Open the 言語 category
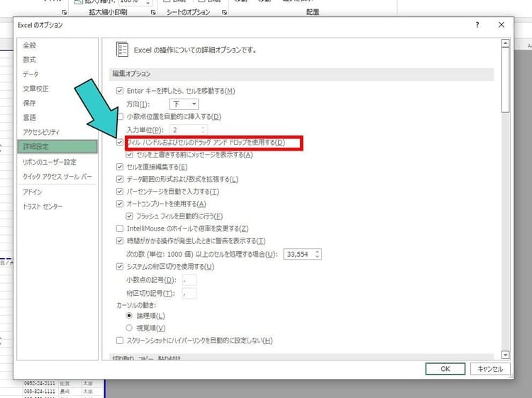Viewport: 532px width, 398px height. tap(30, 117)
